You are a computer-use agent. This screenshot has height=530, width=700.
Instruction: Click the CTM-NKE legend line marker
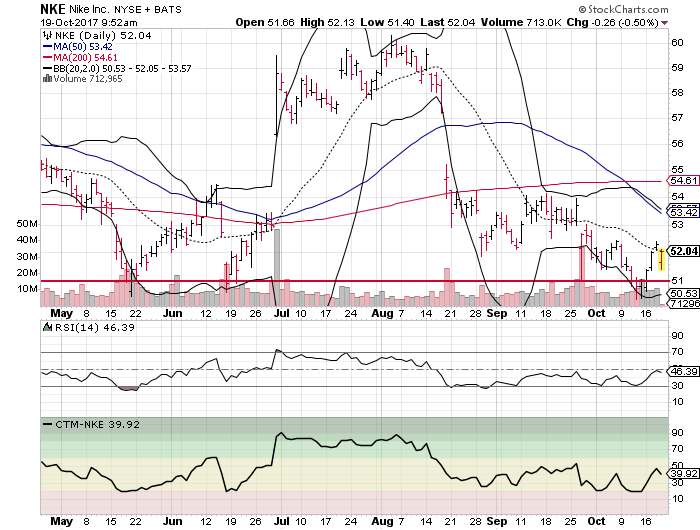click(x=47, y=424)
